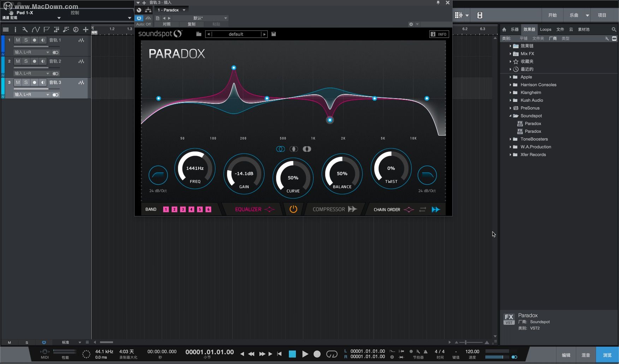The image size is (619, 364).
Task: Select band 6 in Paradox
Action: [208, 209]
